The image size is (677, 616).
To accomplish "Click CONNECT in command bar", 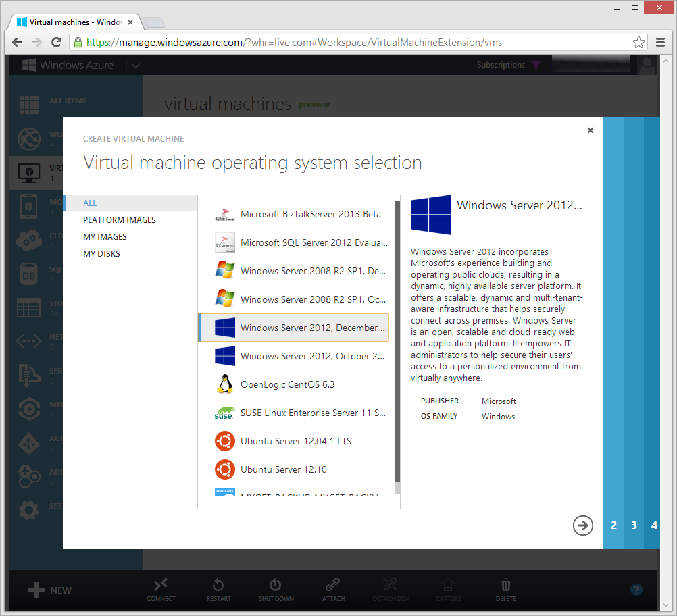I will click(161, 590).
